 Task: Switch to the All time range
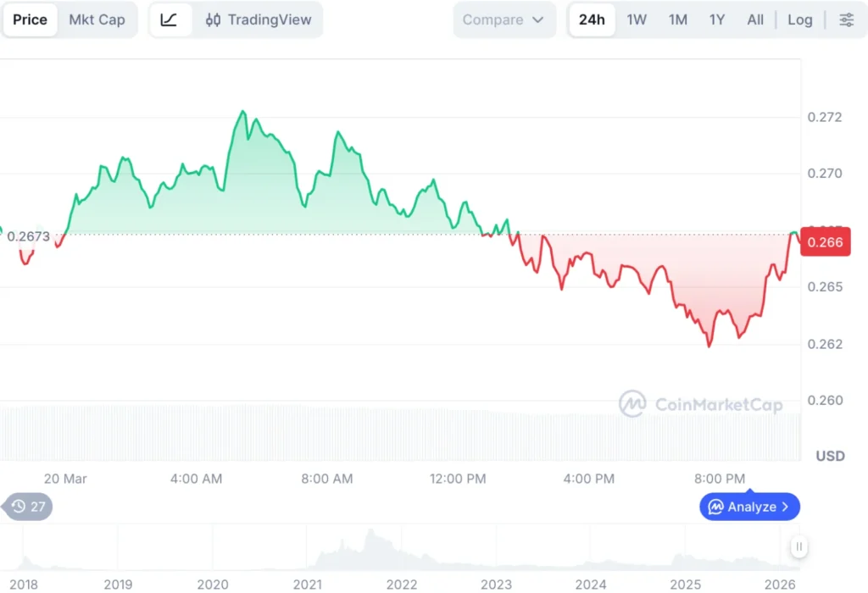755,19
